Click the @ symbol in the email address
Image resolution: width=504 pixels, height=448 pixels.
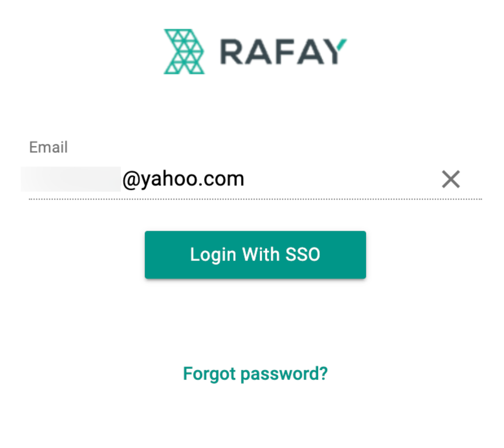click(x=131, y=180)
